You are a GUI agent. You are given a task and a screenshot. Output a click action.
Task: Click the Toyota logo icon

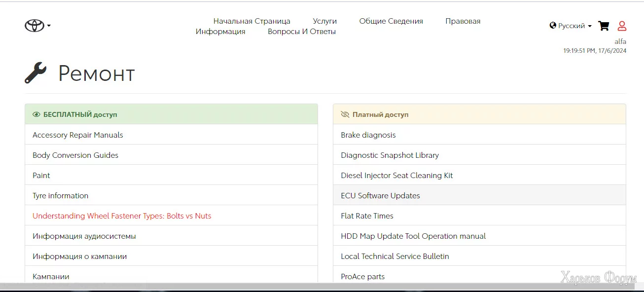tap(35, 26)
